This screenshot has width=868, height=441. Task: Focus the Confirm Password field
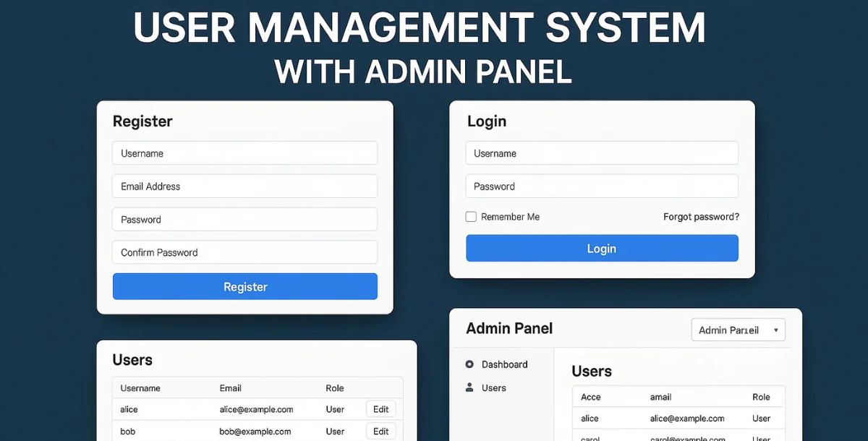(x=245, y=252)
